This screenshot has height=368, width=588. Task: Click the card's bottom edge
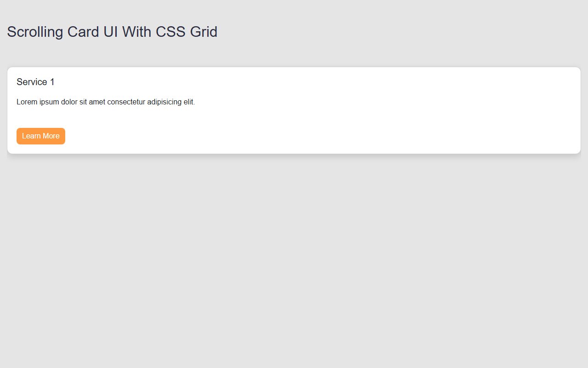[294, 153]
